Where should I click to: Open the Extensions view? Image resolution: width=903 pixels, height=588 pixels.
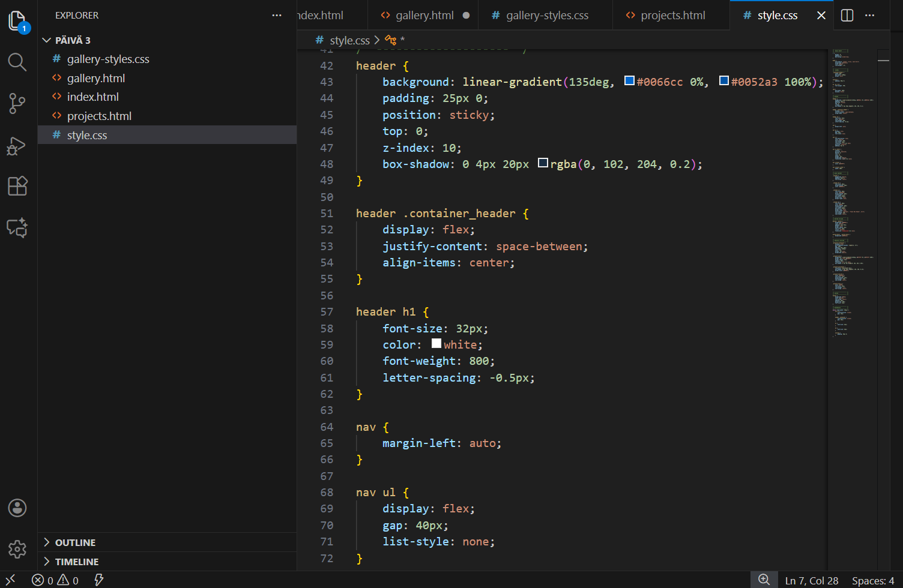tap(17, 186)
